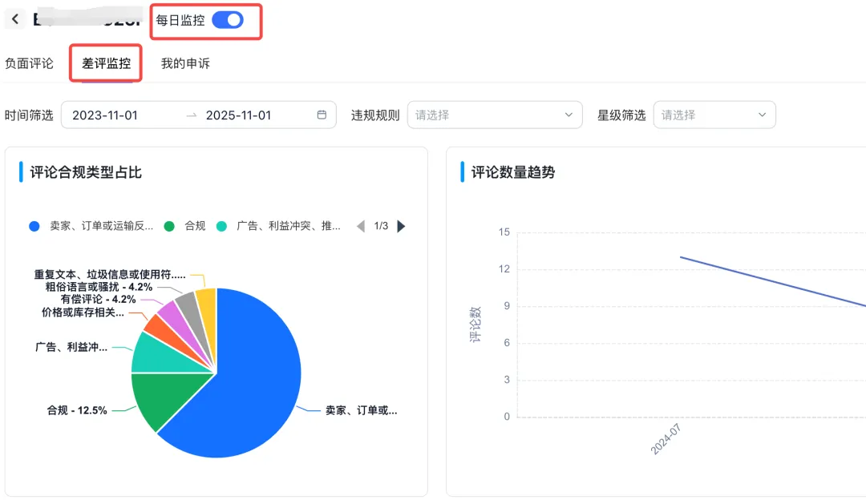Click label 合规 - 12.5%

point(77,411)
